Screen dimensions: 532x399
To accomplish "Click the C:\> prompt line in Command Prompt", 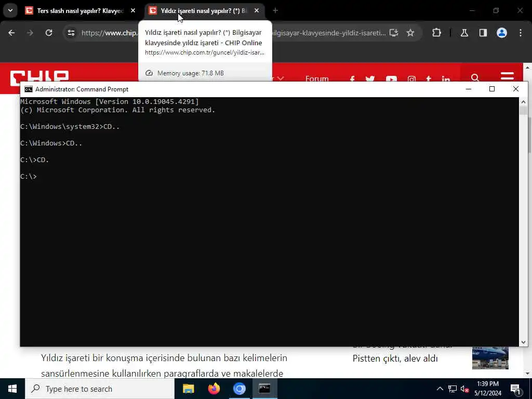I will coord(29,177).
